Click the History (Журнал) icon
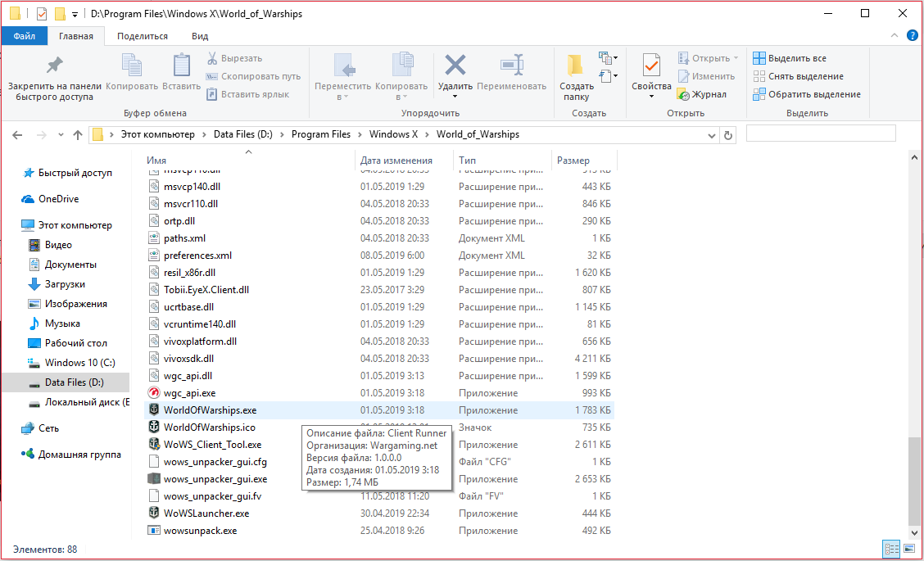 click(683, 94)
